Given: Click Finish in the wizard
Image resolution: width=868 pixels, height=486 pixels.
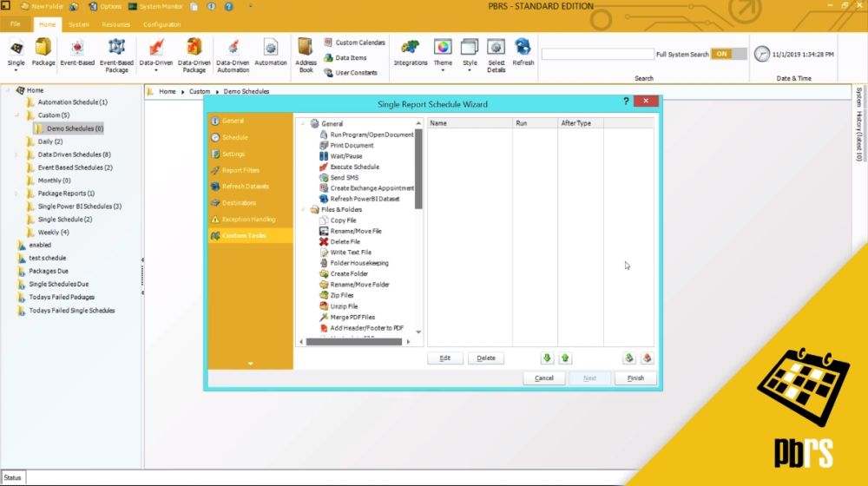Looking at the screenshot, I should click(635, 378).
